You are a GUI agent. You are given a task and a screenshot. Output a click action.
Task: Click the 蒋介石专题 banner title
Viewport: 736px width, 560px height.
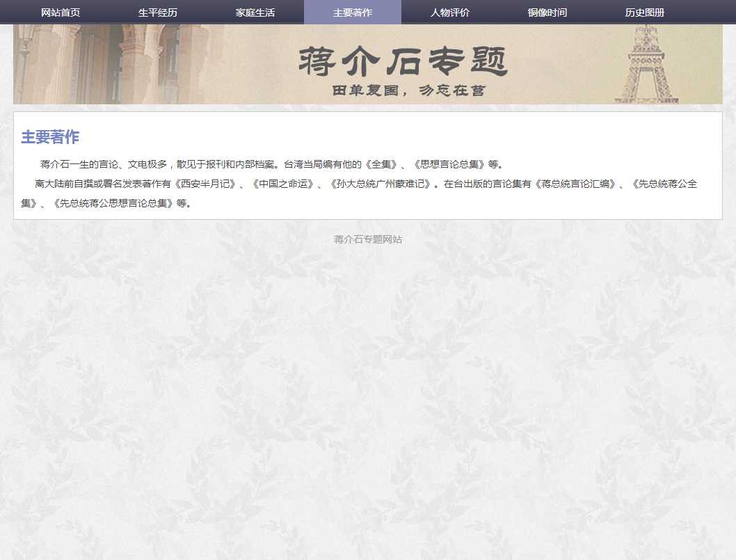pyautogui.click(x=403, y=61)
